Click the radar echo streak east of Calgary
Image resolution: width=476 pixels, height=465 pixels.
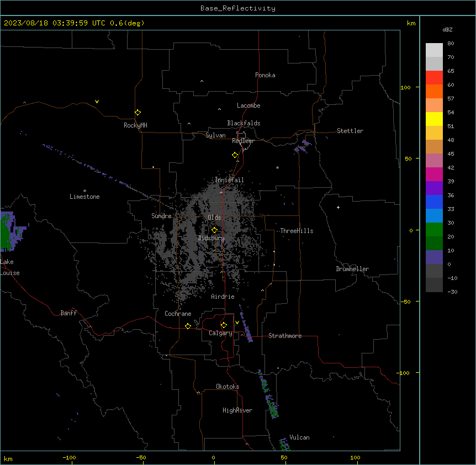click(245, 324)
